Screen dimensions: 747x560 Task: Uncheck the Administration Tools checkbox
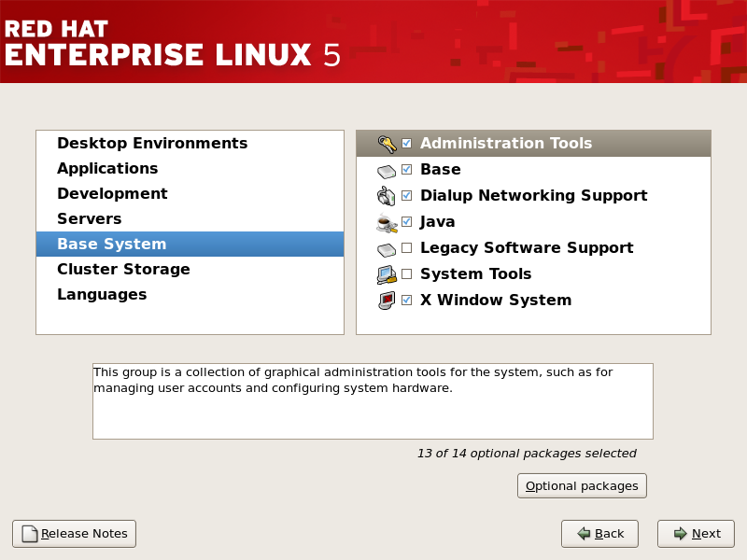406,143
